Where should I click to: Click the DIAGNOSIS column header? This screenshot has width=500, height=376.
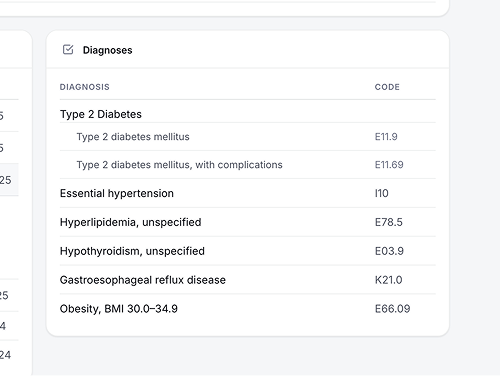tap(85, 87)
